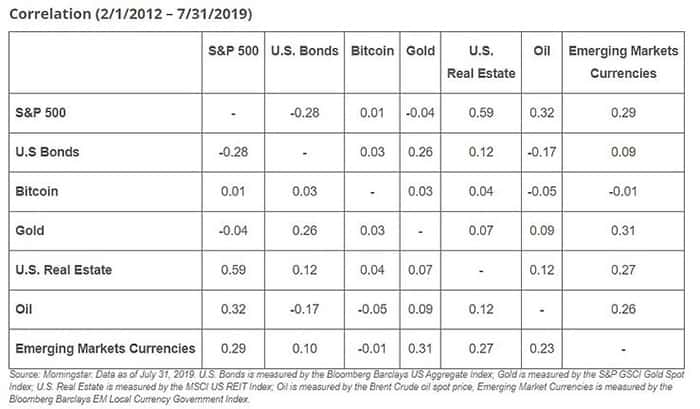Select the 0.10 cell in bottom row

pos(304,349)
